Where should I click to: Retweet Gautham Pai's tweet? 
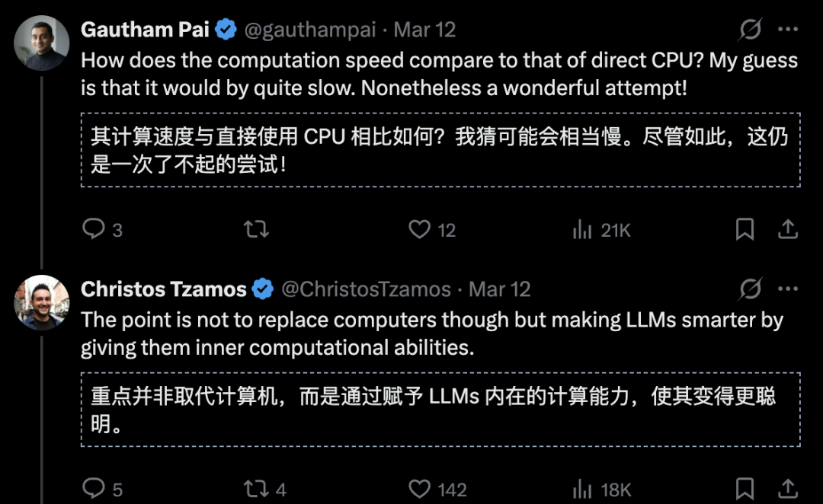tap(256, 229)
